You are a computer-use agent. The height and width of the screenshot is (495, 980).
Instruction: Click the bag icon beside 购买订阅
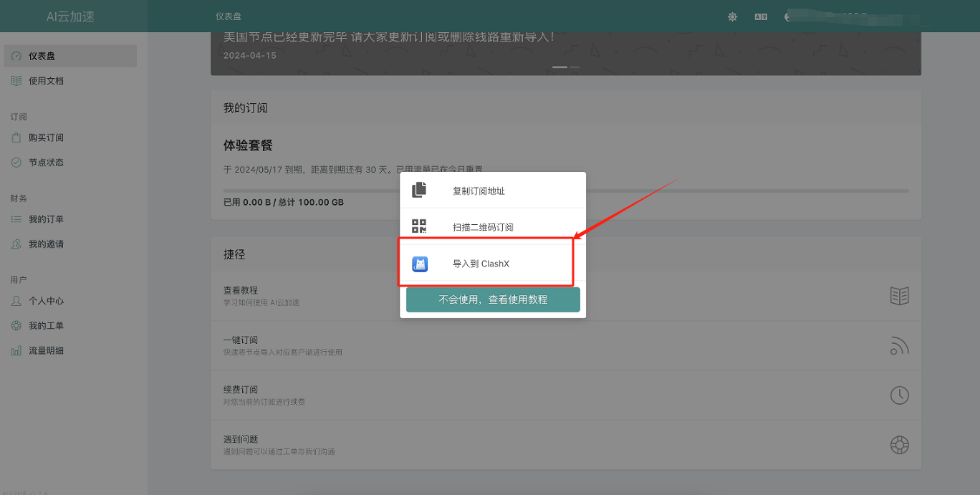(x=16, y=138)
